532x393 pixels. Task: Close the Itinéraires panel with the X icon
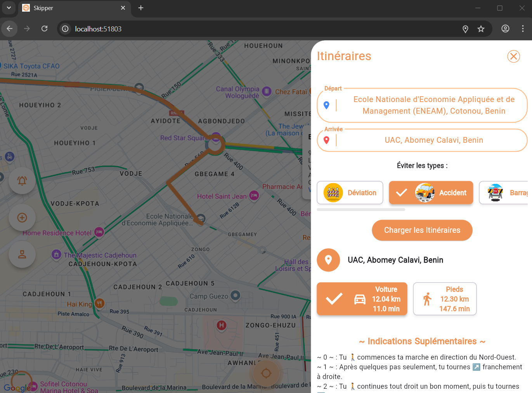coord(513,56)
